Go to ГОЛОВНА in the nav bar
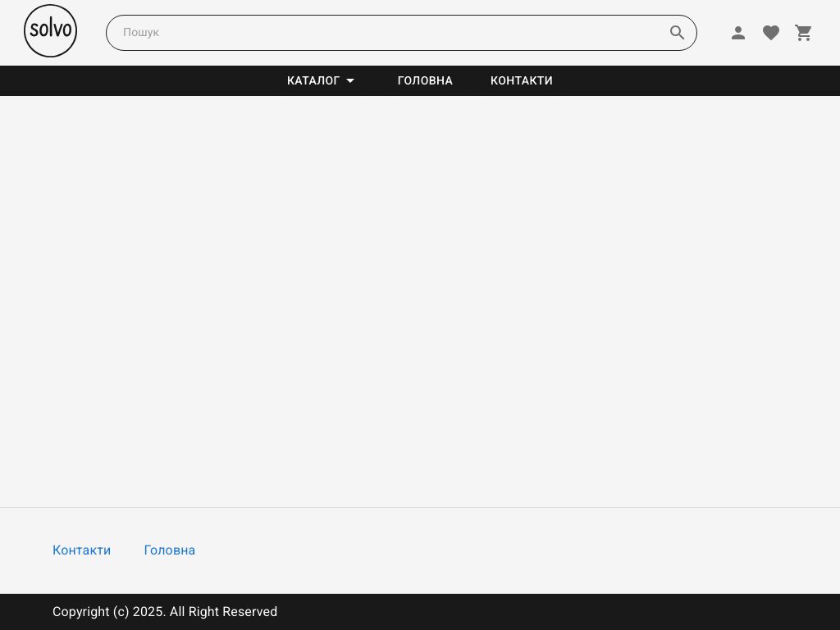Image resolution: width=840 pixels, height=630 pixels. pos(425,80)
